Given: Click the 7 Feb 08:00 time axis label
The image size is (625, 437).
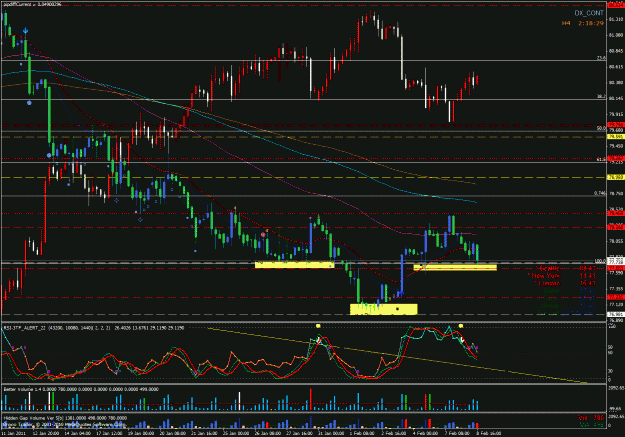Looking at the screenshot, I should point(457,433).
